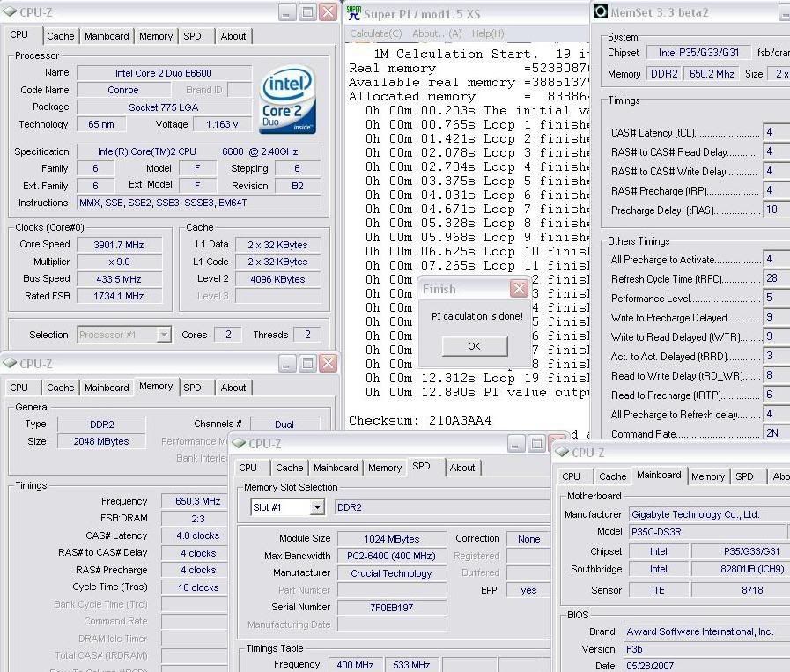This screenshot has width=790, height=672.
Task: Click the Rated FSB value 1734.1 MHz
Action: (119, 296)
